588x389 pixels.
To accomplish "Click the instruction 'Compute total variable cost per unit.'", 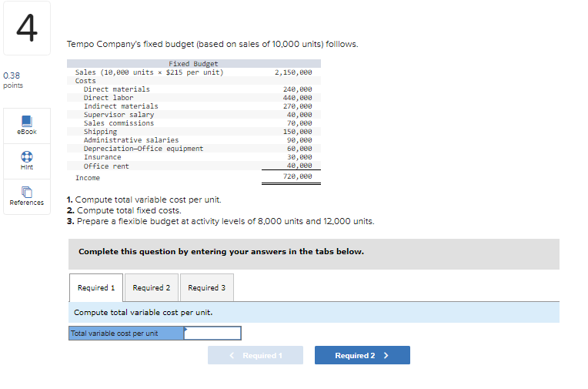I will click(x=143, y=313).
